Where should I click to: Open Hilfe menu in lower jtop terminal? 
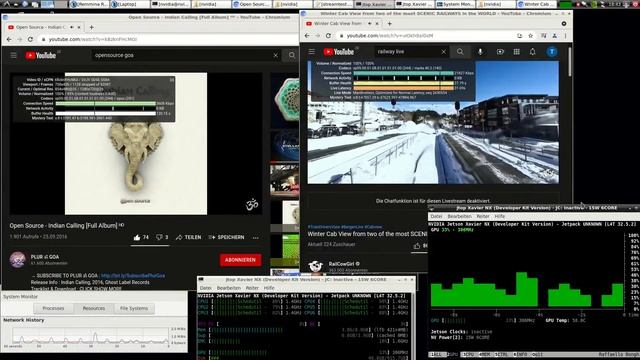[269, 288]
